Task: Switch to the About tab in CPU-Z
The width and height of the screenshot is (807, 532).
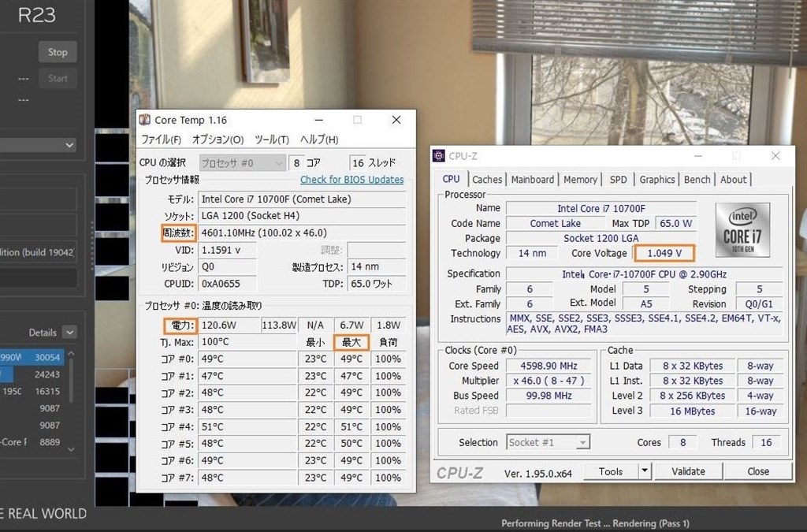Action: (734, 180)
